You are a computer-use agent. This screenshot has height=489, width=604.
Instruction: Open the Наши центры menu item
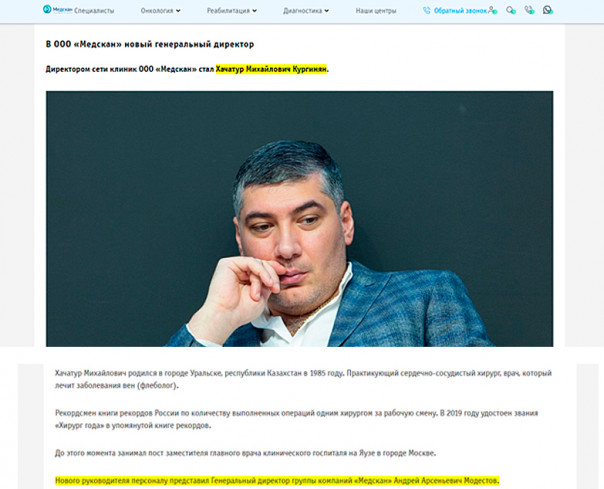(376, 11)
